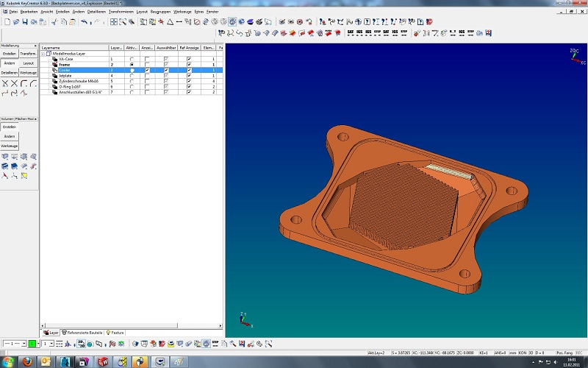
Task: Click the fillet corner icon in the Modellierung panel
Action: [x=24, y=83]
